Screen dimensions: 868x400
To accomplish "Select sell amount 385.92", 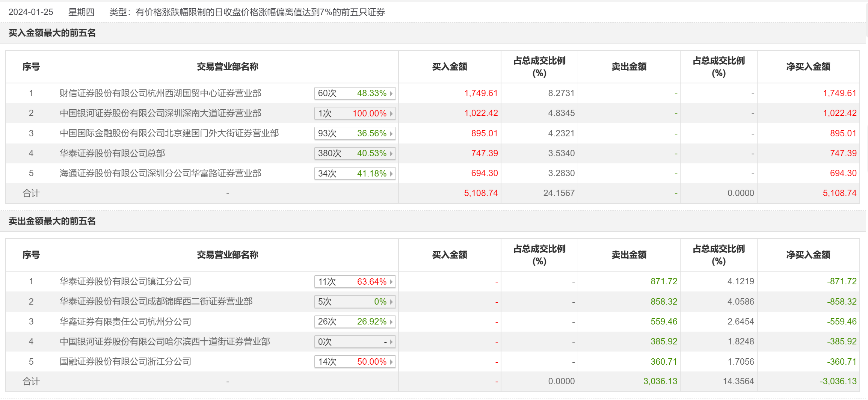I will (x=664, y=341).
